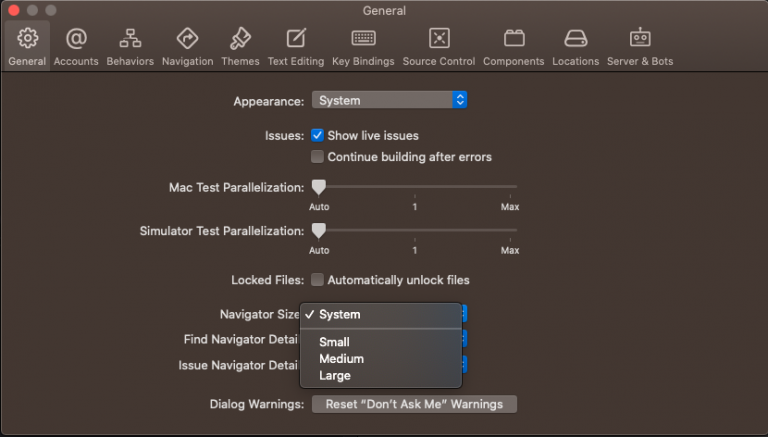Screen dimensions: 768x437
Task: Open the Components preferences icon
Action: 514,39
